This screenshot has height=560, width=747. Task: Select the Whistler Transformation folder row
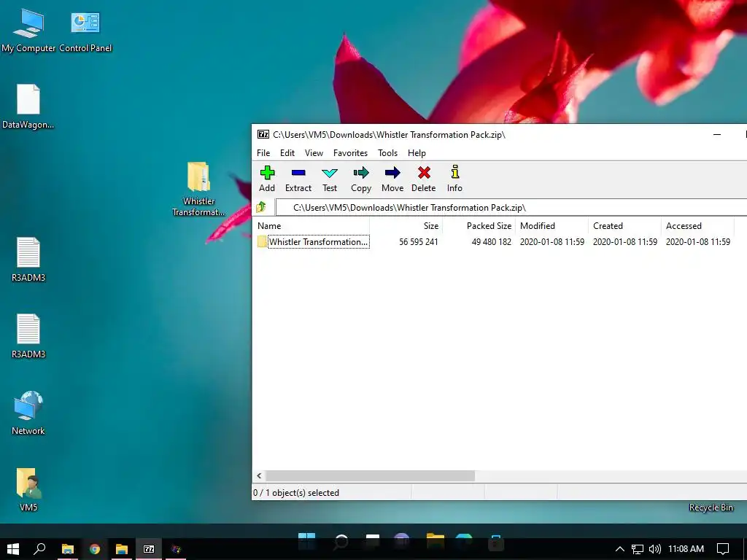coord(494,242)
